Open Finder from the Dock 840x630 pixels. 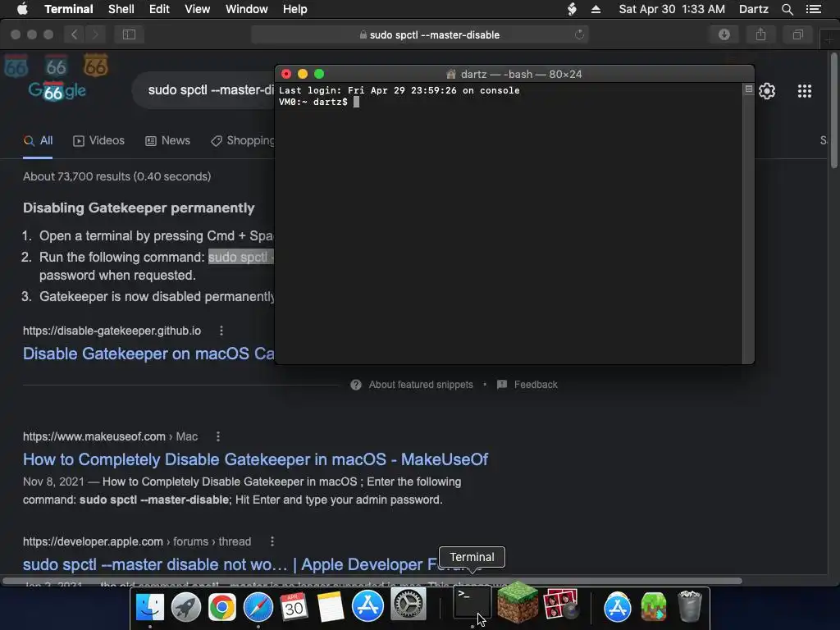click(x=150, y=607)
